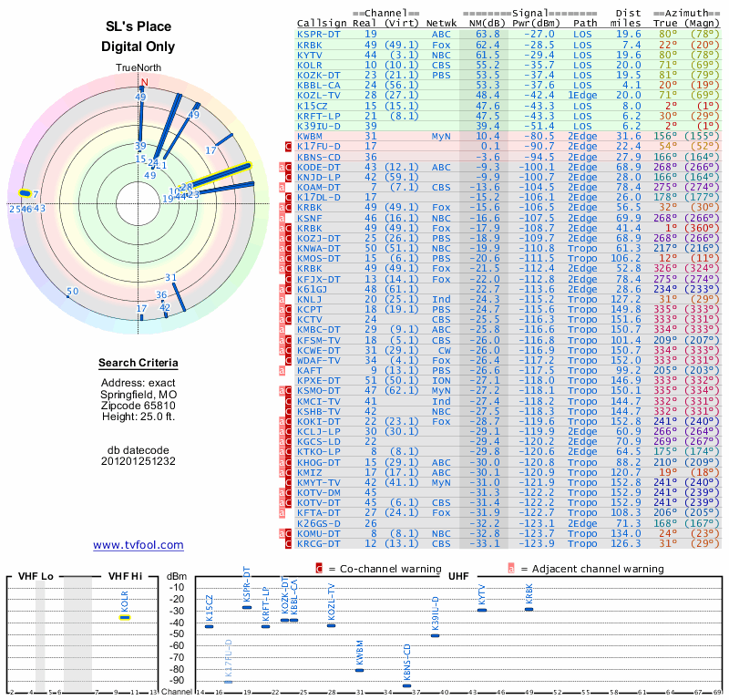
Task: Click the channel 50 label on radar plot
Action: [x=73, y=291]
